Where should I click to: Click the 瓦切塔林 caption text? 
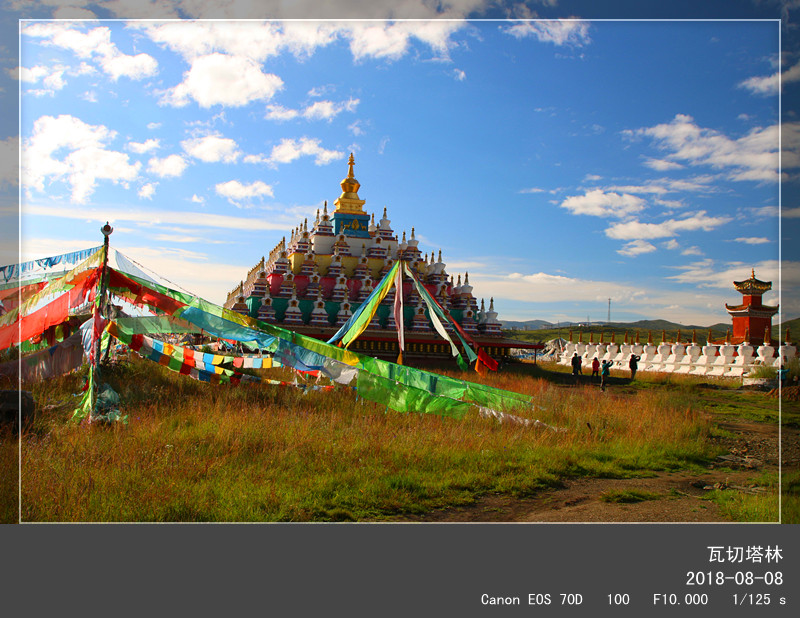point(744,554)
